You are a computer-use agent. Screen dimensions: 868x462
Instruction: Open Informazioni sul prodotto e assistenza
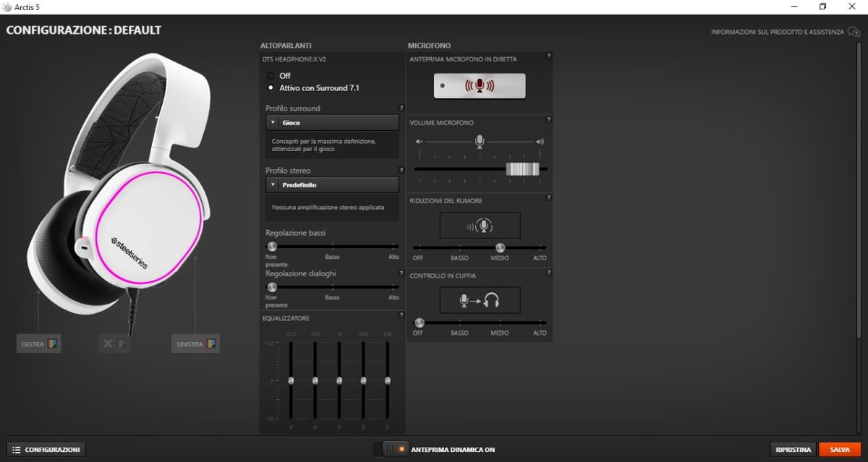pyautogui.click(x=778, y=33)
